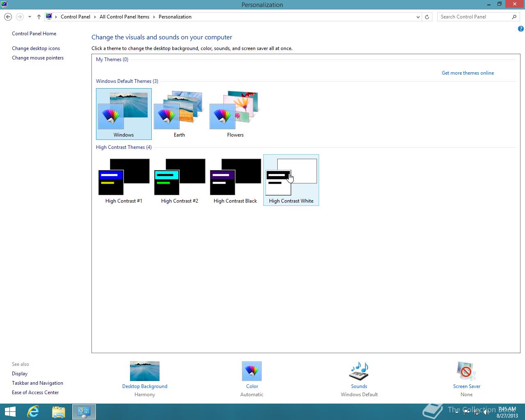Expand the arrow after Control Panel breadcrumb

[95, 17]
